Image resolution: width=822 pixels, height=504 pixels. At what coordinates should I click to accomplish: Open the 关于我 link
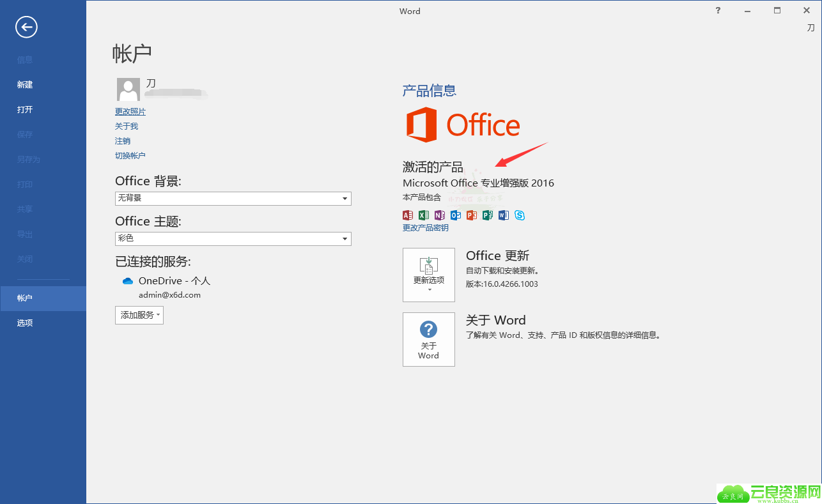pos(127,126)
